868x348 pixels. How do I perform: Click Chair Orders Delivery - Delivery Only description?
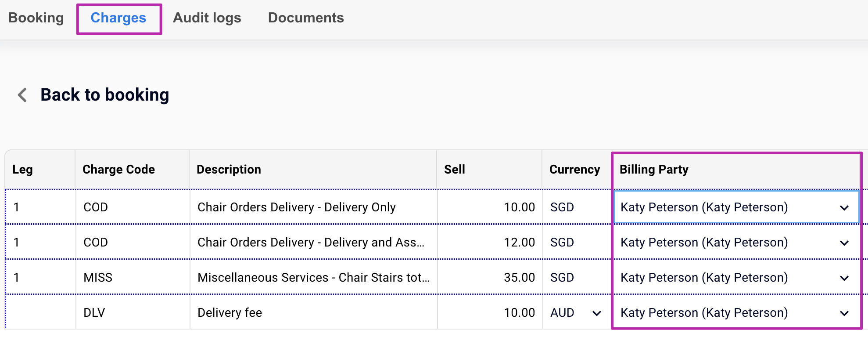coord(313,207)
